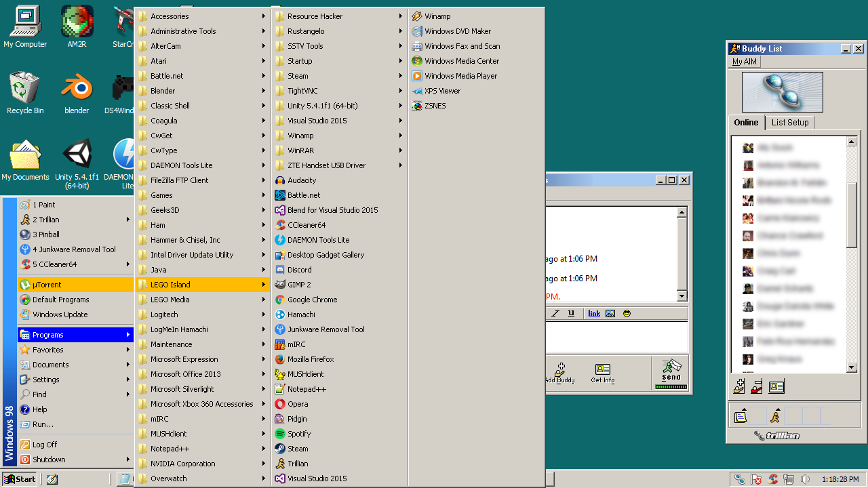The image size is (868, 488).
Task: Click the Send button in the chat window
Action: coord(671,373)
